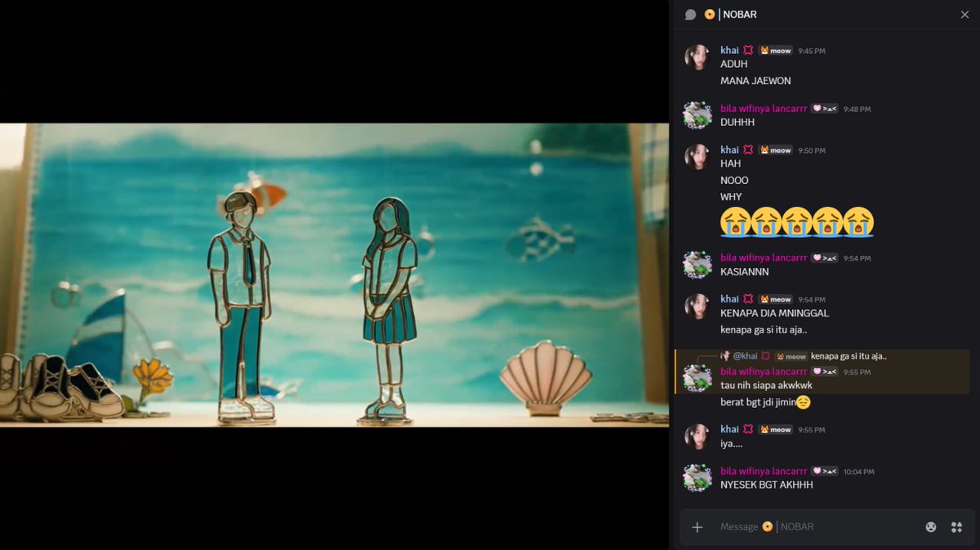
Task: Click khai username at 9:50 PM
Action: point(729,150)
